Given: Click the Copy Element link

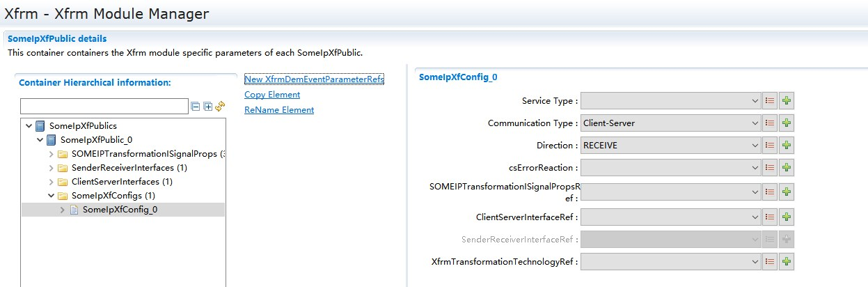Looking at the screenshot, I should pos(272,95).
